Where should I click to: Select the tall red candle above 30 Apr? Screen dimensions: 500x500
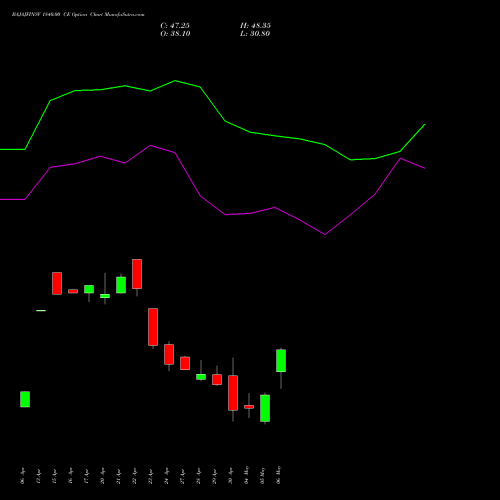click(233, 393)
